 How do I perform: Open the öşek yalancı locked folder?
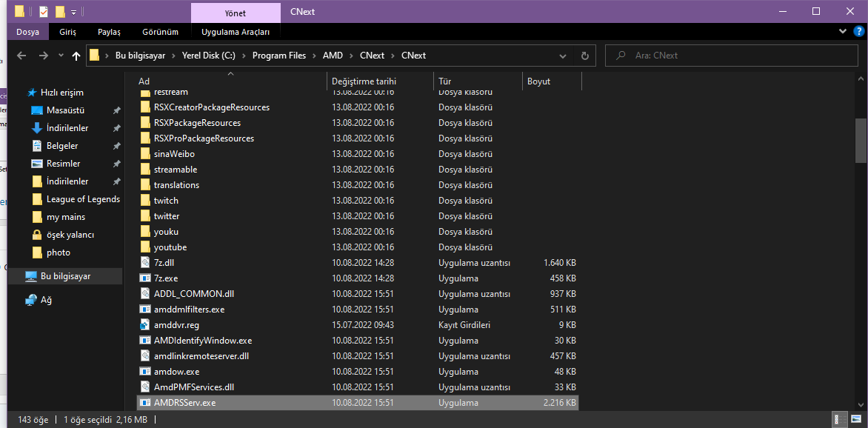coord(70,234)
